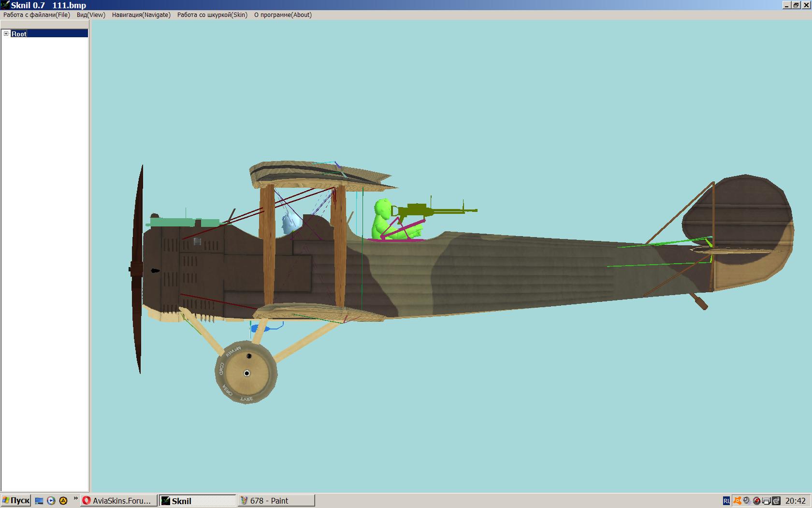Click the RU language indicator

[x=726, y=501]
